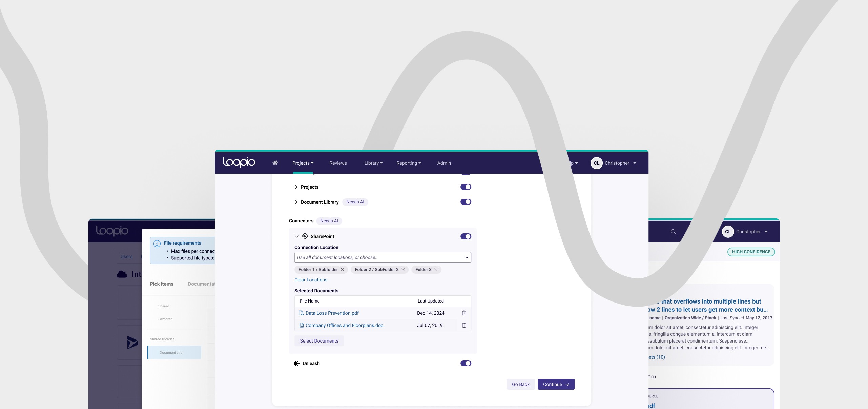The image size is (868, 409).
Task: Click the Clear Locations link
Action: coord(311,280)
